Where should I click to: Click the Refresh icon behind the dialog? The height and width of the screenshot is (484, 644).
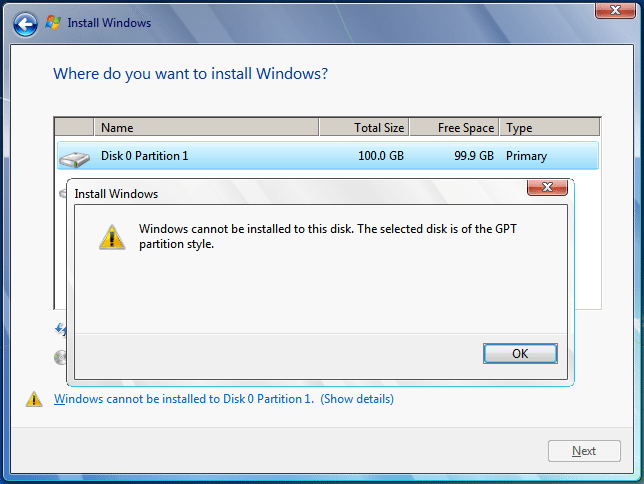pyautogui.click(x=61, y=329)
